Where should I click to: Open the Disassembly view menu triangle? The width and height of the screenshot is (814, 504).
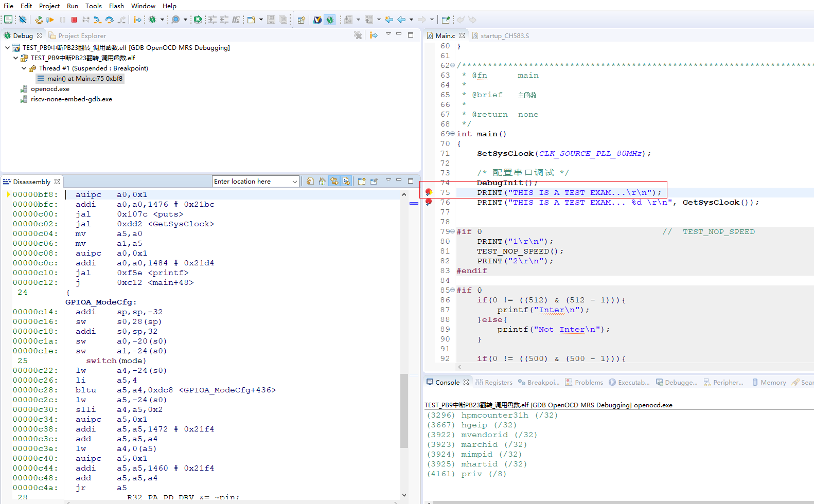[x=388, y=180]
